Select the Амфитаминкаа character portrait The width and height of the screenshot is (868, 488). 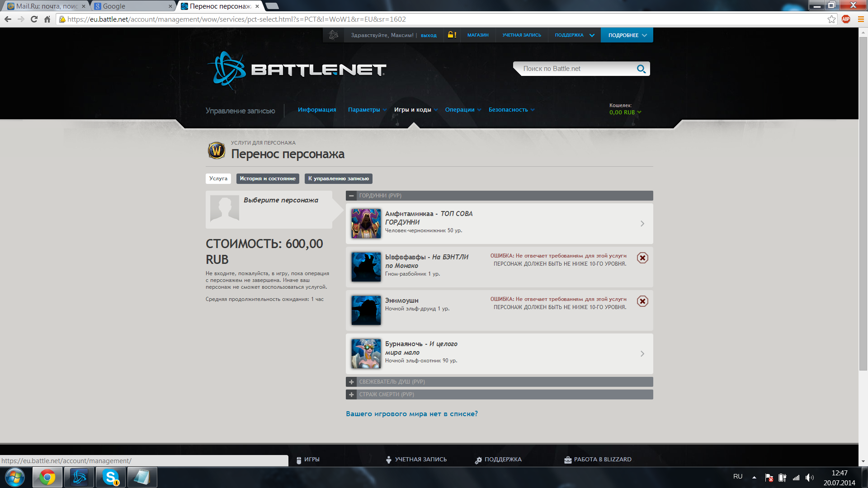[366, 224]
